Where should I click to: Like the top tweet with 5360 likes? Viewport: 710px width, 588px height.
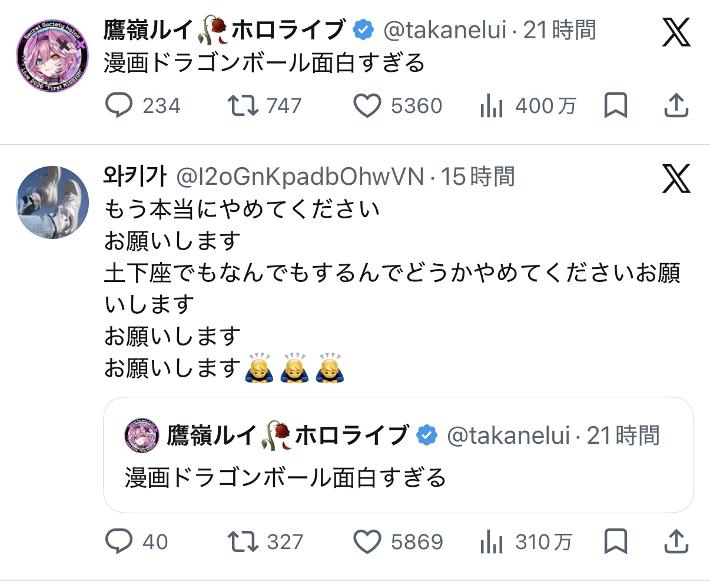tap(367, 106)
